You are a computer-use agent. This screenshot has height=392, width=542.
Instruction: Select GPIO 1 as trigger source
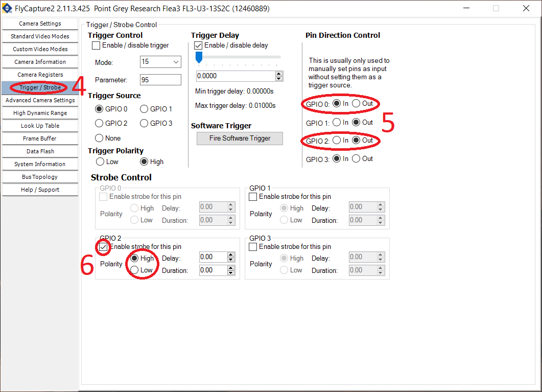click(x=144, y=109)
